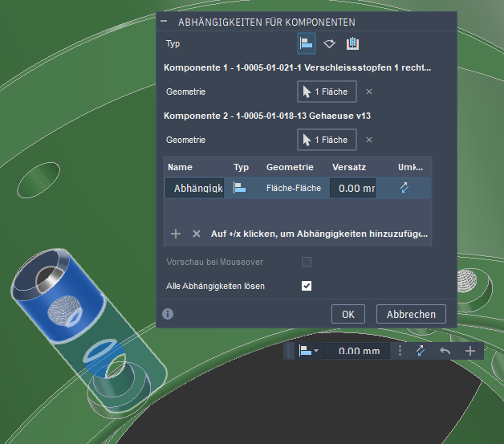The width and height of the screenshot is (504, 444).
Task: Select the flush constraint type icon
Action: 307,43
